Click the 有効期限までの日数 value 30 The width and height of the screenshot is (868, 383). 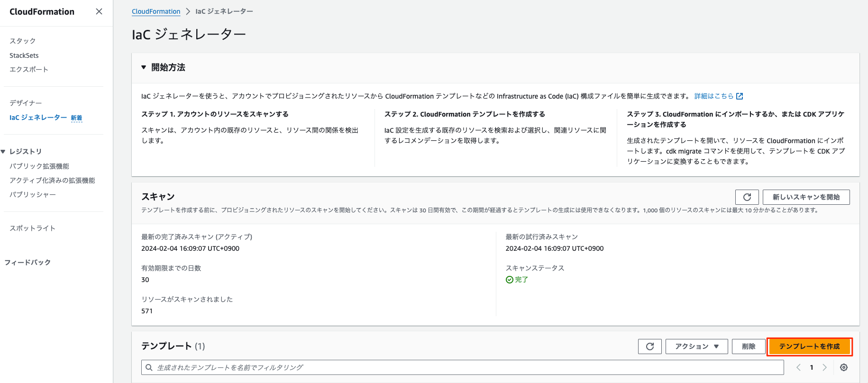(x=145, y=280)
